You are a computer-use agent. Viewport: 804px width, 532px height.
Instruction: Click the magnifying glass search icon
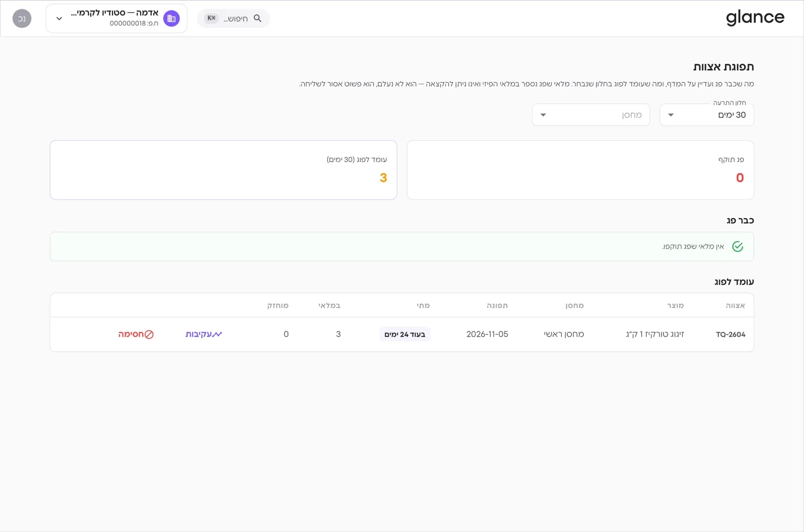pyautogui.click(x=258, y=19)
